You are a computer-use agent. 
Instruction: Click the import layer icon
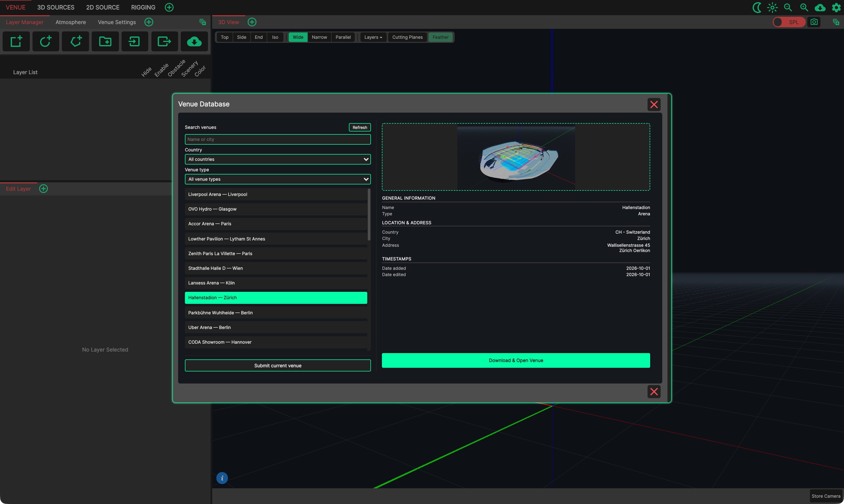(x=134, y=41)
